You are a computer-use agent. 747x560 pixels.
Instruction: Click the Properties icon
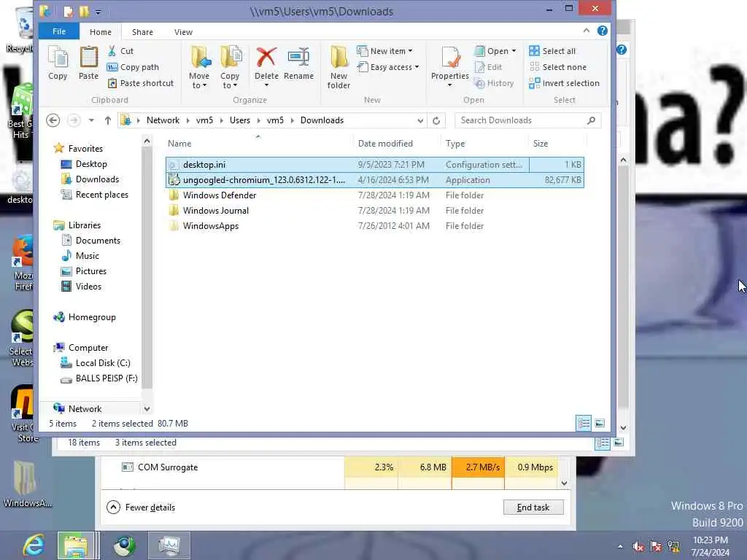tap(449, 58)
